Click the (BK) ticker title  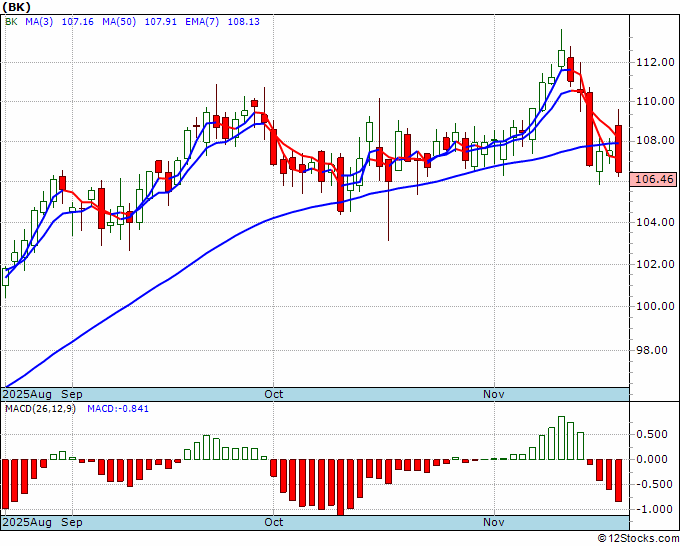(x=16, y=7)
